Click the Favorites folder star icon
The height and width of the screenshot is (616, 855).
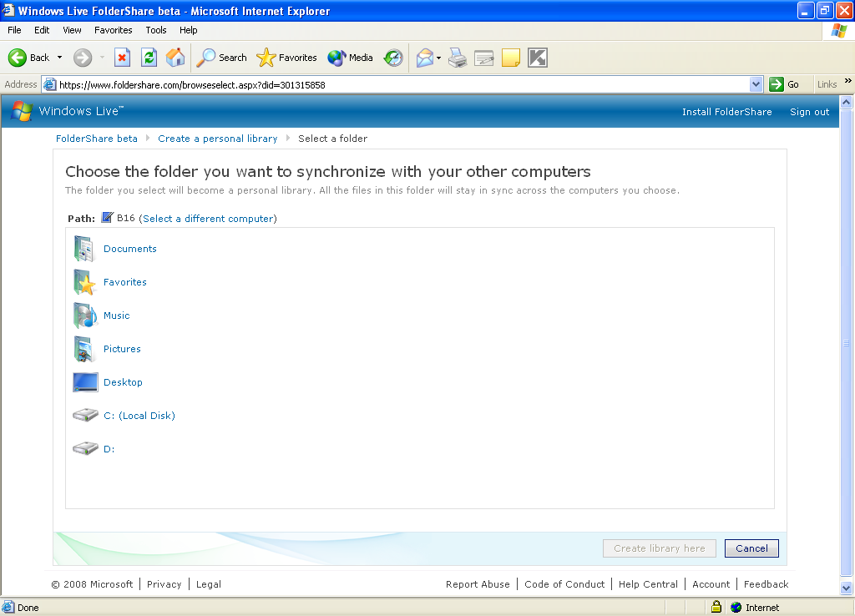84,282
